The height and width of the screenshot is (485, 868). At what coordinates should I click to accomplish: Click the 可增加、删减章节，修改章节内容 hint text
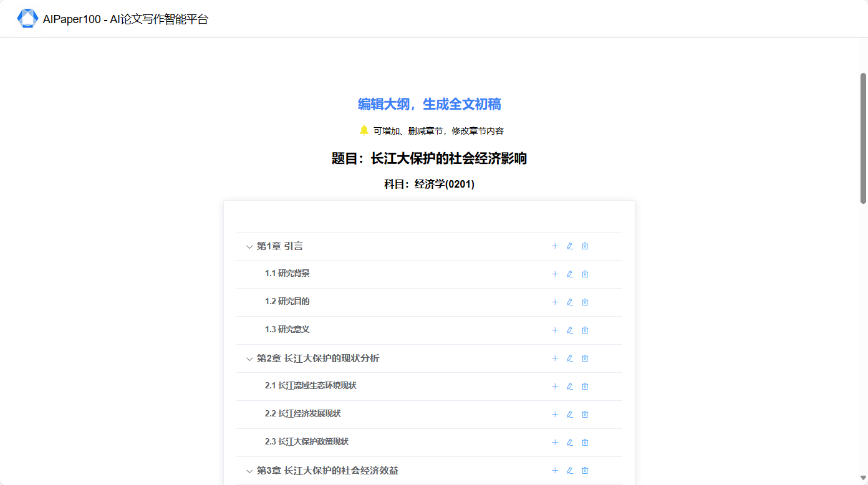coord(438,131)
